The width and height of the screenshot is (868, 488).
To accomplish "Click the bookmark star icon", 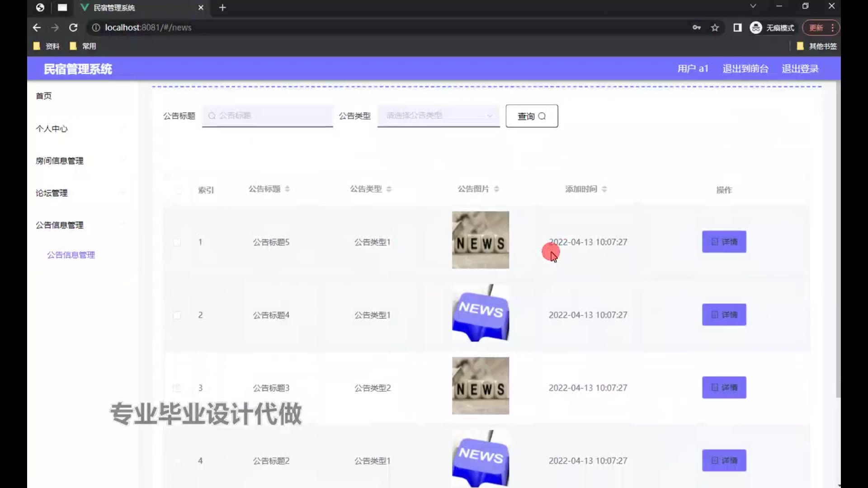I will coord(715,28).
